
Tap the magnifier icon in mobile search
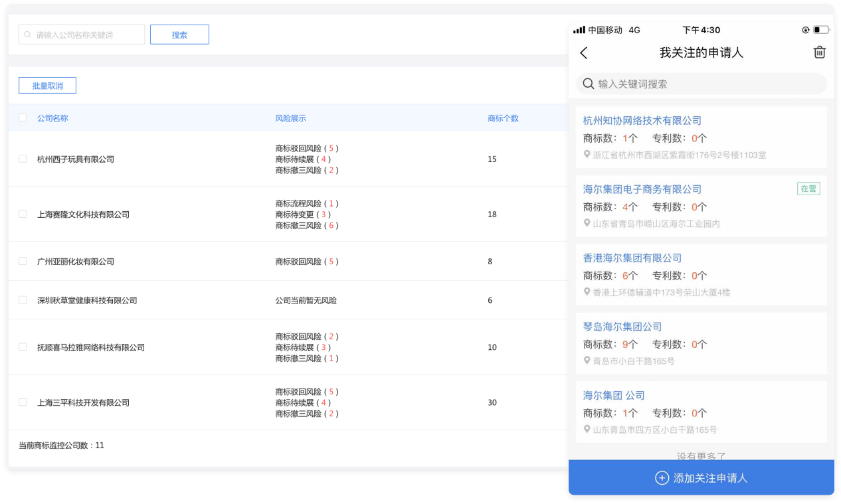pos(588,84)
